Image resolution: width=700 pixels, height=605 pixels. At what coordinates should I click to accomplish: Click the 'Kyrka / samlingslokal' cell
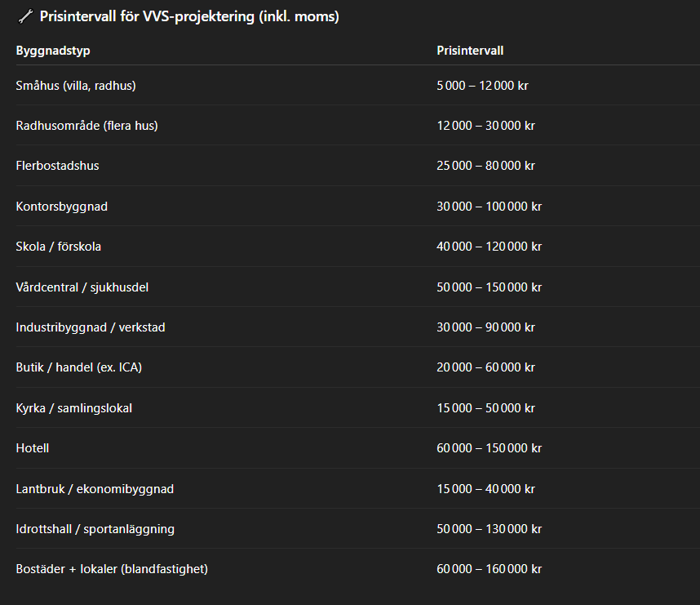(x=73, y=408)
